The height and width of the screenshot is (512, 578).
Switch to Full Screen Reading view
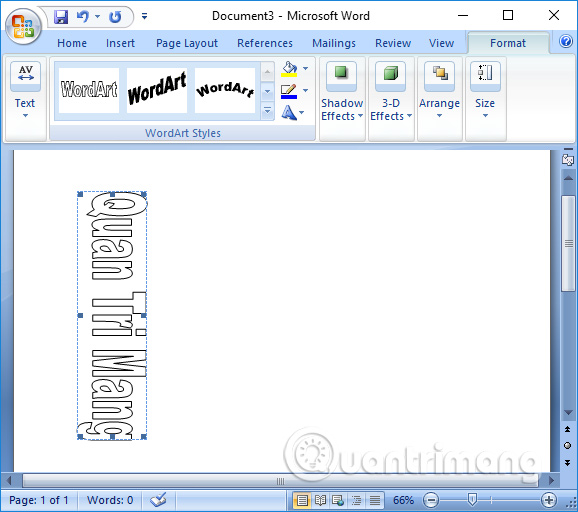click(x=320, y=500)
